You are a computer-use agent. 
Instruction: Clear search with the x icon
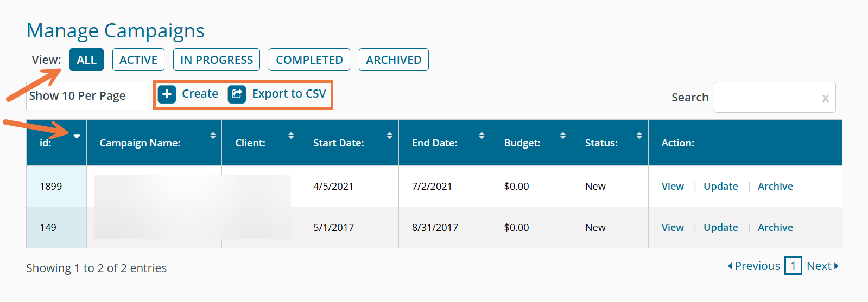825,98
